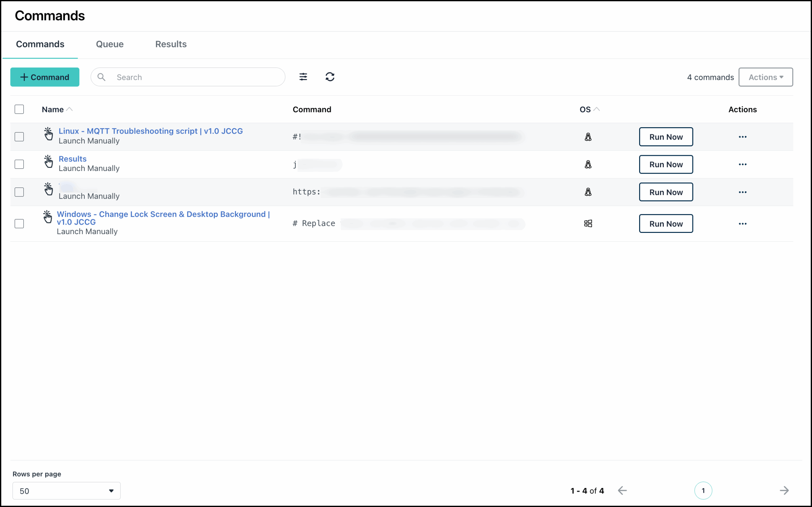
Task: Check the select-all checkbox in the header
Action: point(19,109)
